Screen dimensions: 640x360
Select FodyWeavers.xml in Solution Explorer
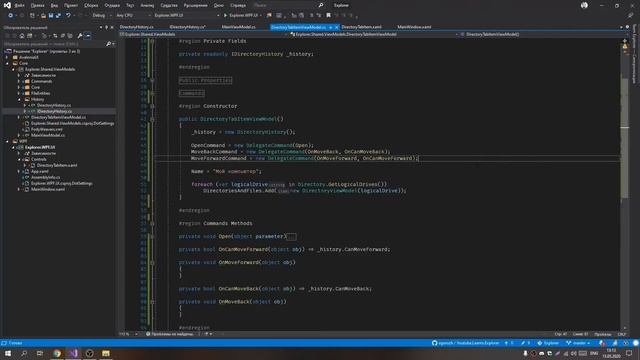click(47, 129)
